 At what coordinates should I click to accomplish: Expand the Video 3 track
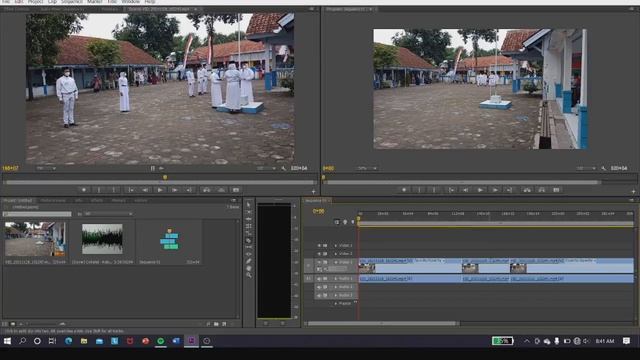(x=336, y=246)
